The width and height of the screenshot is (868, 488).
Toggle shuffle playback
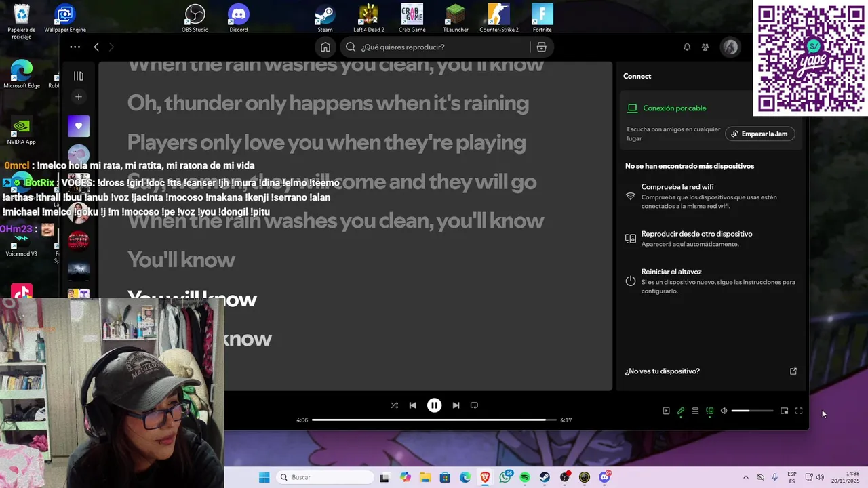(394, 405)
